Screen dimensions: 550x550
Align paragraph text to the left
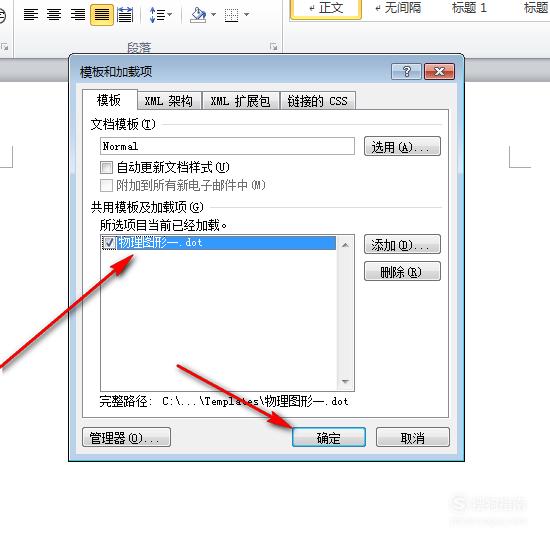tap(31, 15)
